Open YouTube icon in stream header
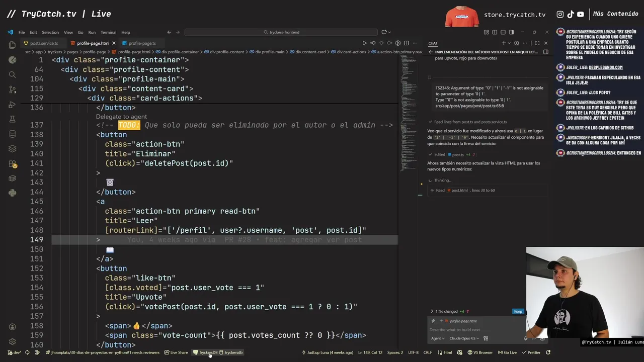 581,15
